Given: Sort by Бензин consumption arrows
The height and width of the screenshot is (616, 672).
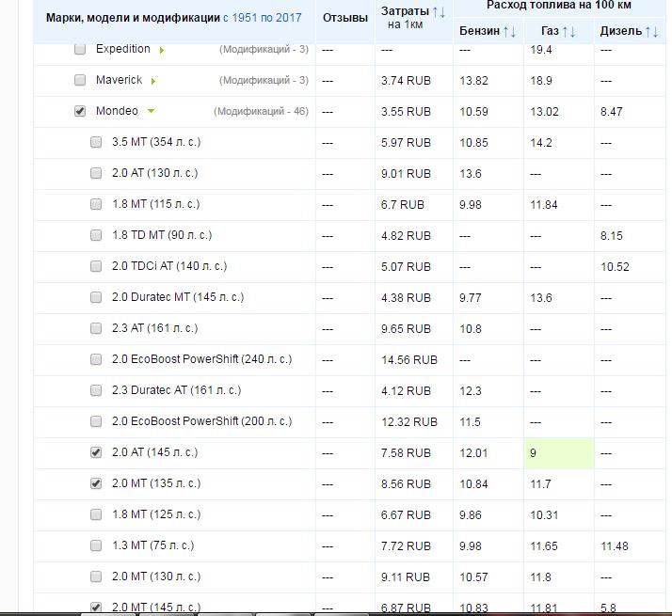Looking at the screenshot, I should [509, 31].
